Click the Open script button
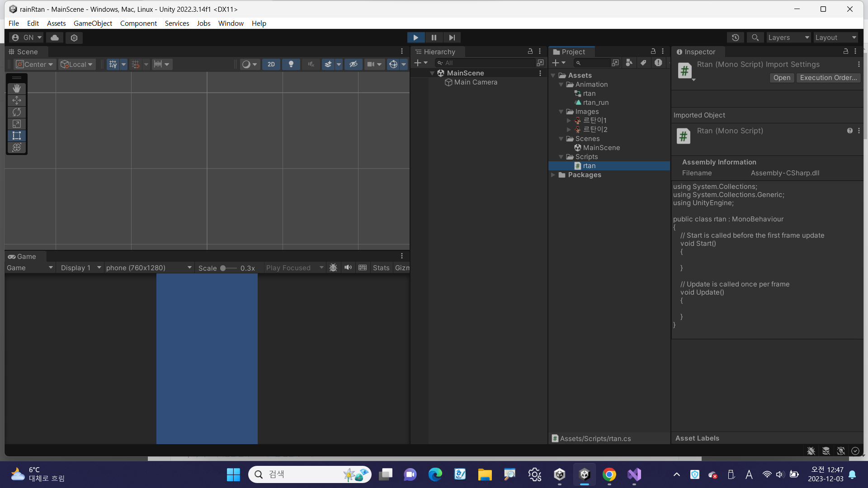The width and height of the screenshot is (868, 488). pos(782,78)
